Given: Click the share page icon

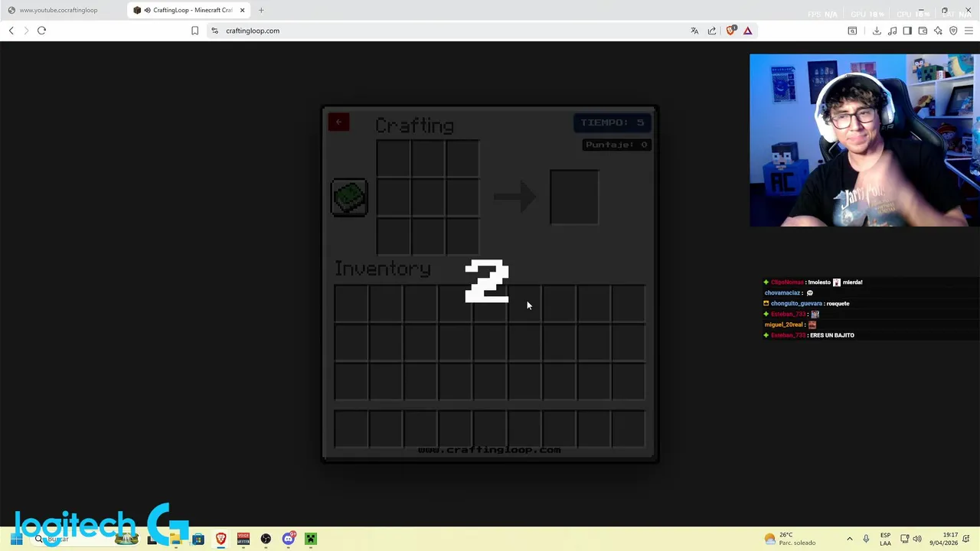Looking at the screenshot, I should pyautogui.click(x=712, y=31).
